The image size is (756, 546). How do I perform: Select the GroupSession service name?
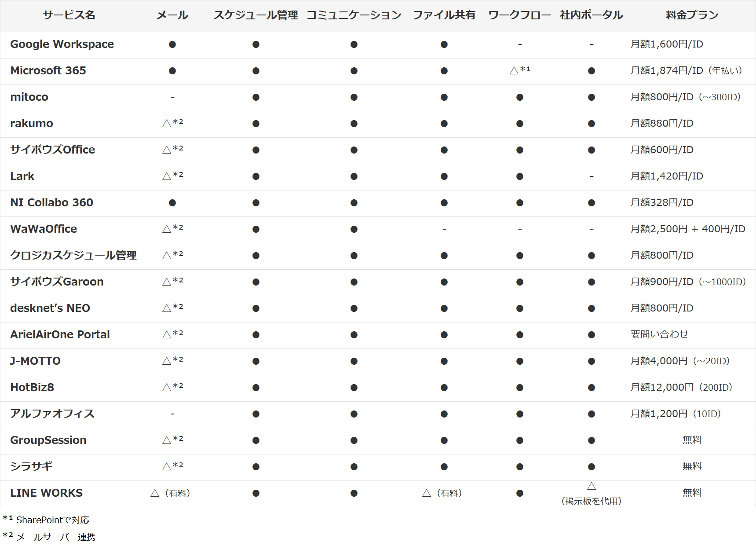(48, 440)
